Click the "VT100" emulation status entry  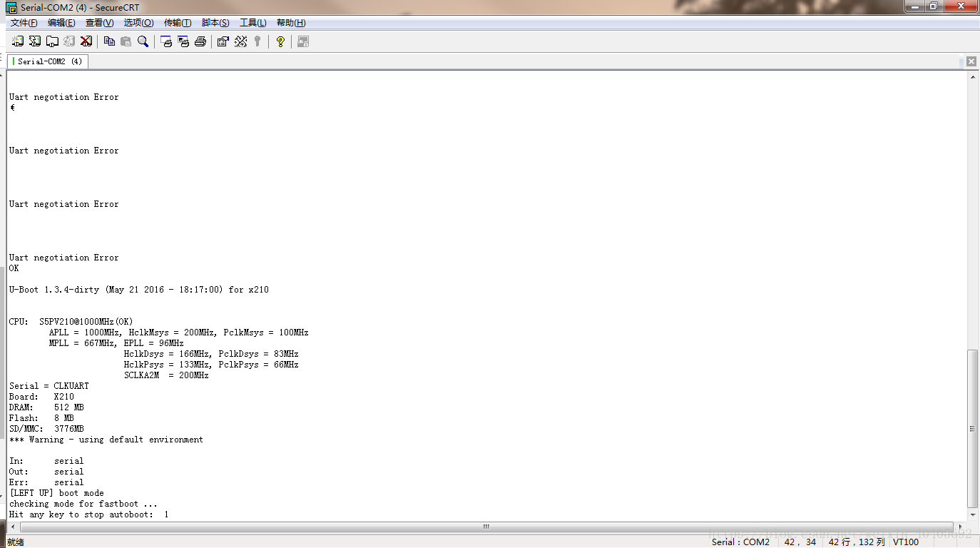[x=906, y=542]
